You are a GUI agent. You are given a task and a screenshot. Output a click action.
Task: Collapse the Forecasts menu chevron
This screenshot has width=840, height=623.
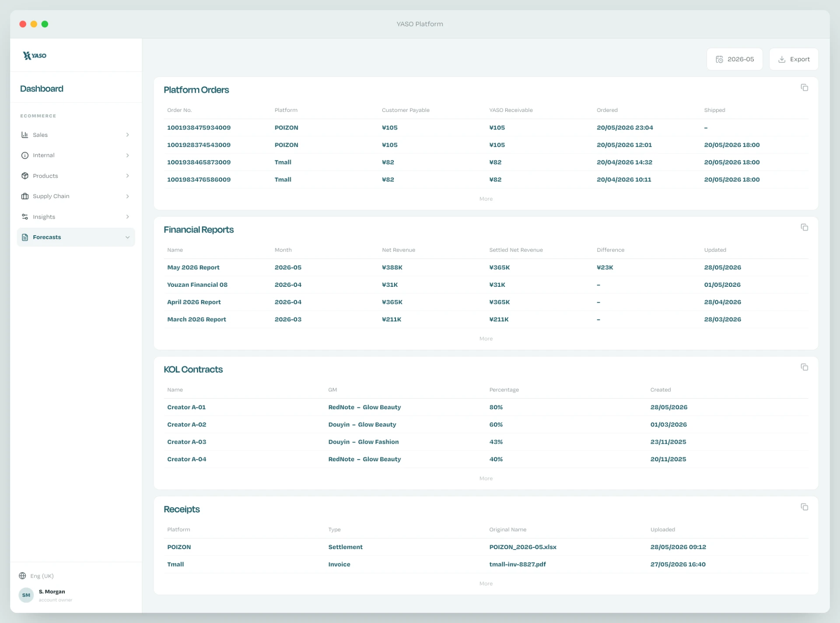[127, 237]
